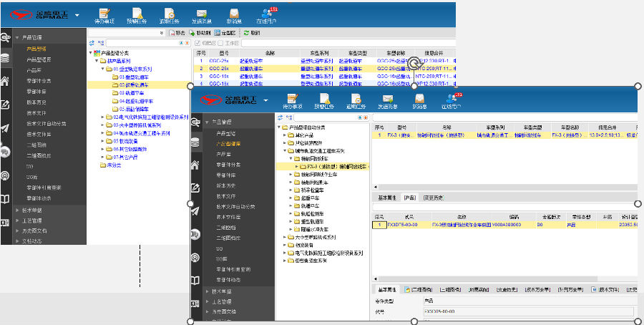This screenshot has height=325, width=644.
Task: Click 移去 remove button in back window toolbar
Action: click(x=177, y=32)
